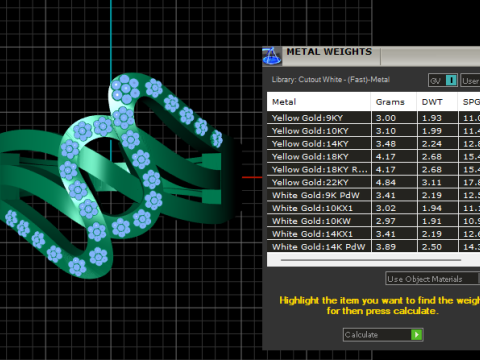The image size is (480, 360).
Task: Click the Metal Weights scale icon
Action: tap(272, 56)
